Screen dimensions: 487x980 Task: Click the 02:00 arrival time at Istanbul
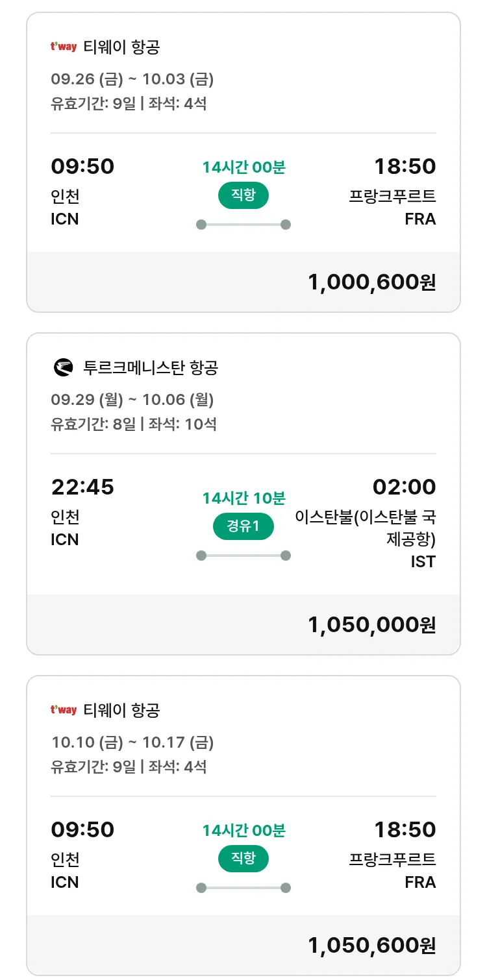click(404, 487)
